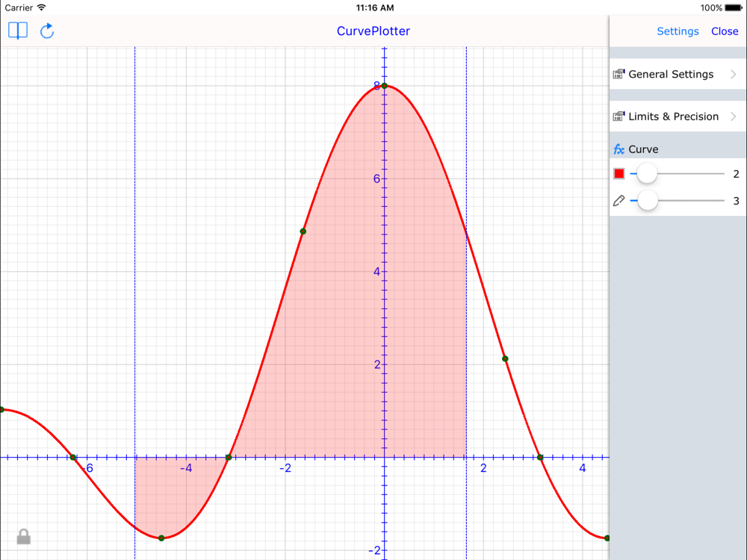This screenshot has width=747, height=560.
Task: Tap the CurvePlotter title
Action: click(373, 31)
